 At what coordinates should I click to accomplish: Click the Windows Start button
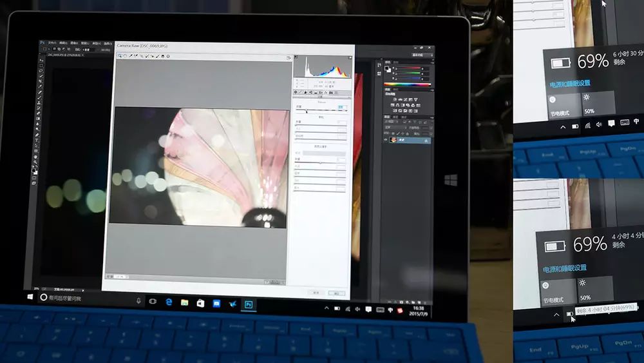coord(30,297)
